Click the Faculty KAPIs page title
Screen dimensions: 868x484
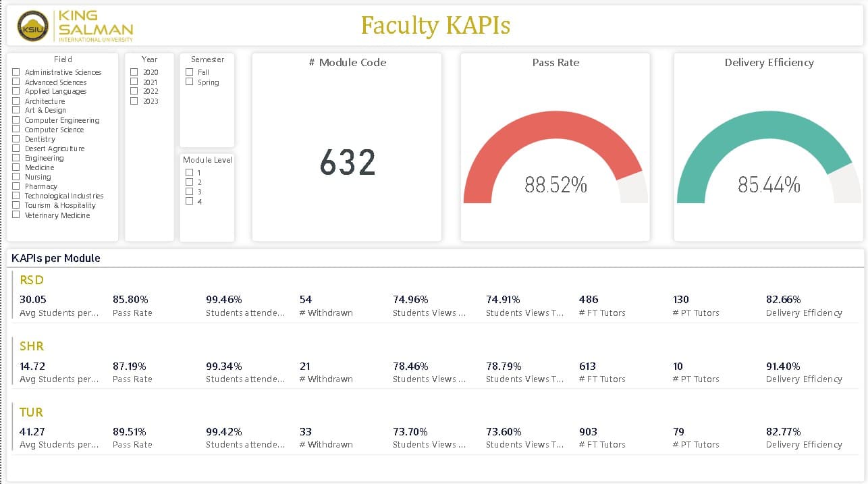tap(435, 26)
